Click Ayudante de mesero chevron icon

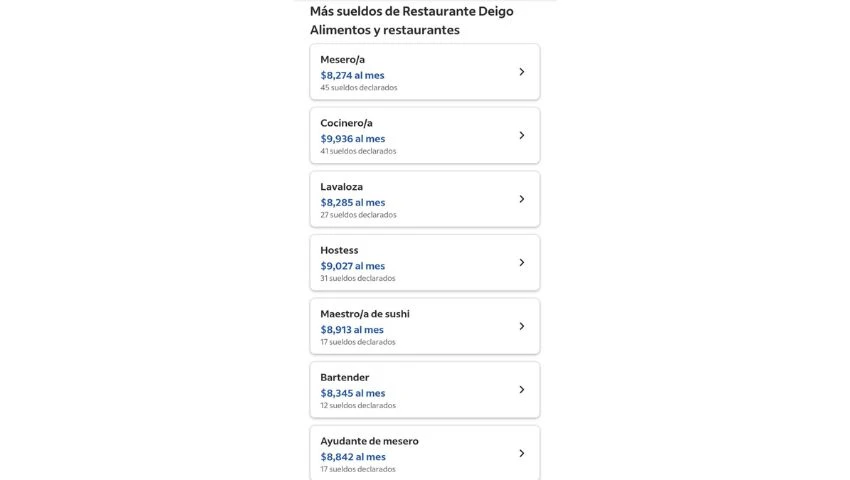tap(521, 453)
